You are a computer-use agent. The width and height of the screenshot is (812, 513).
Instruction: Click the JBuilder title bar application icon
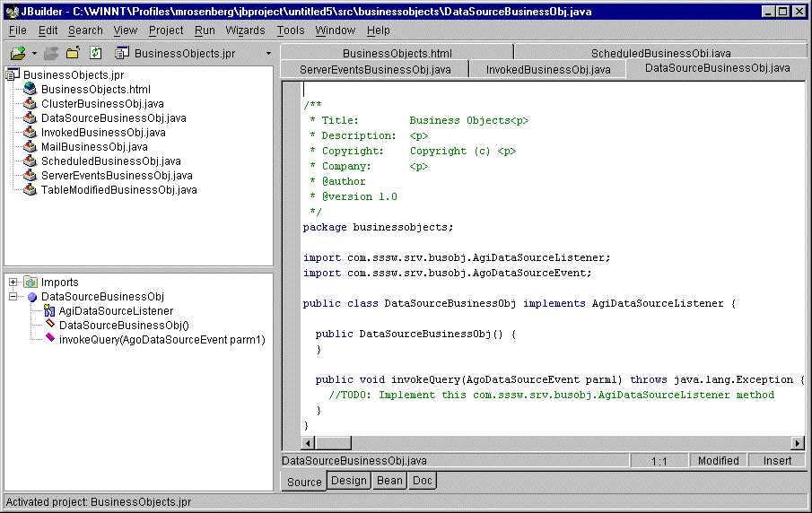(x=12, y=12)
